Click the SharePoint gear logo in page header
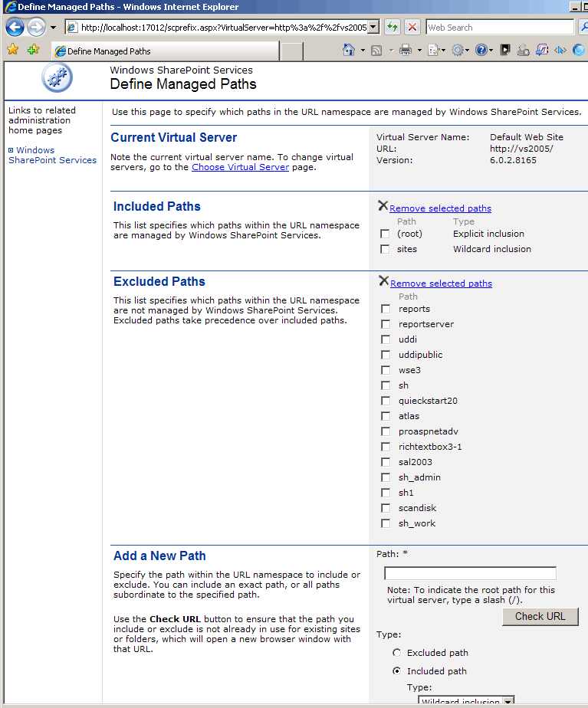Image resolution: width=588 pixels, height=708 pixels. pyautogui.click(x=57, y=77)
